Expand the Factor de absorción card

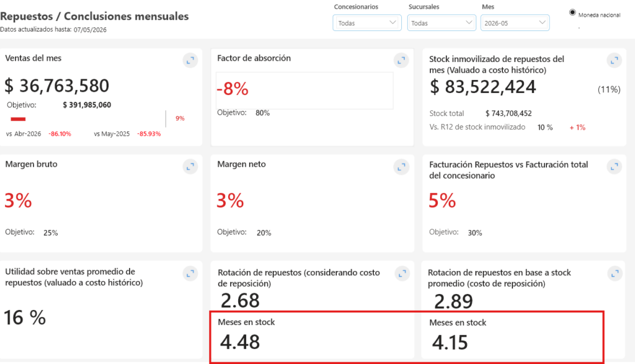tap(401, 60)
